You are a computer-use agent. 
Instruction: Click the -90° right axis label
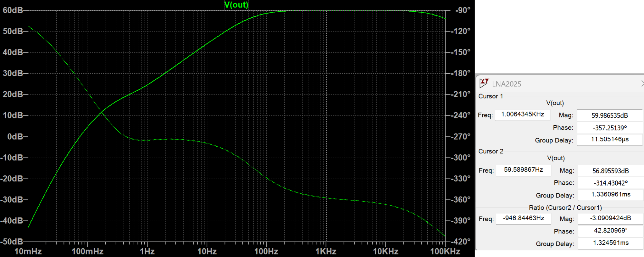click(463, 10)
